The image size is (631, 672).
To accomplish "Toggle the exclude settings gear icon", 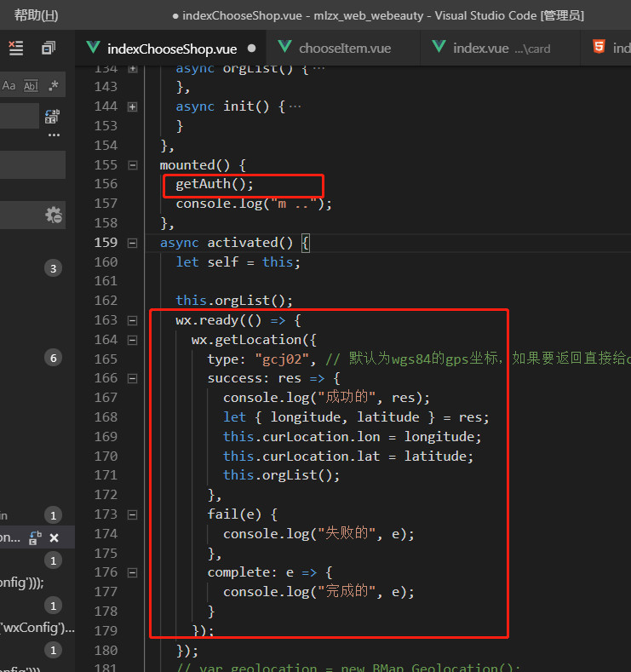I will pos(54,215).
